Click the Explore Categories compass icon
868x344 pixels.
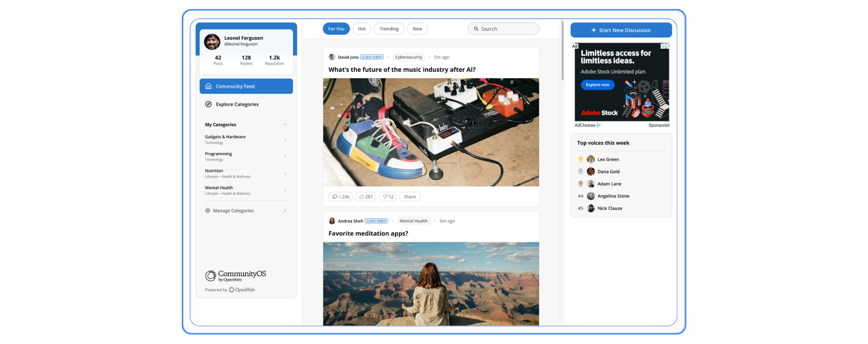click(x=208, y=104)
